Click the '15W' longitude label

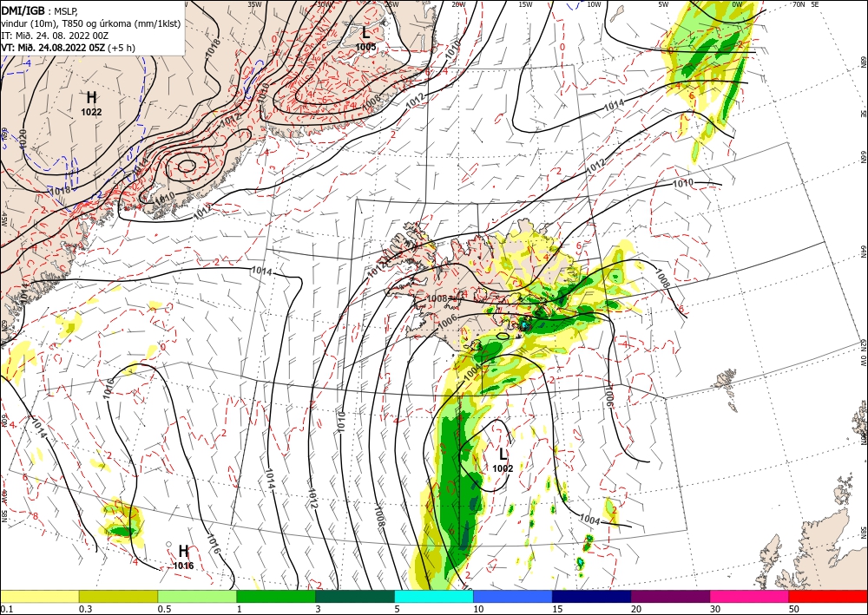click(x=525, y=4)
